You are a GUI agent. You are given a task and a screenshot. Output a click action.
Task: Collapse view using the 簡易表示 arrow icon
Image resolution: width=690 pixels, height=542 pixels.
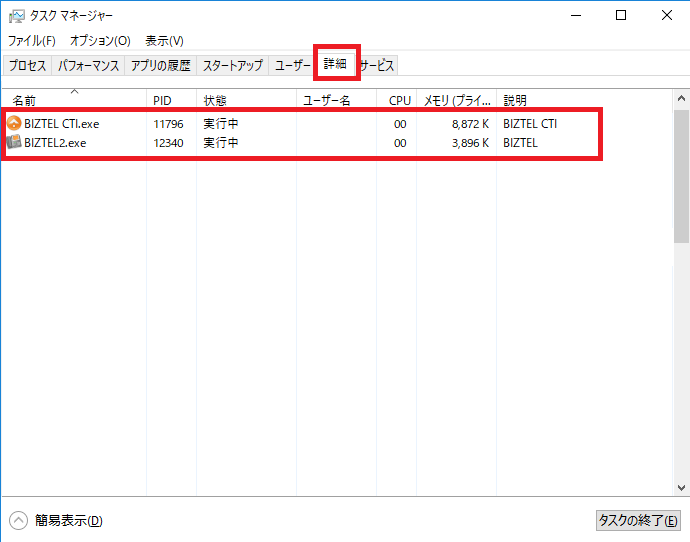tap(18, 520)
